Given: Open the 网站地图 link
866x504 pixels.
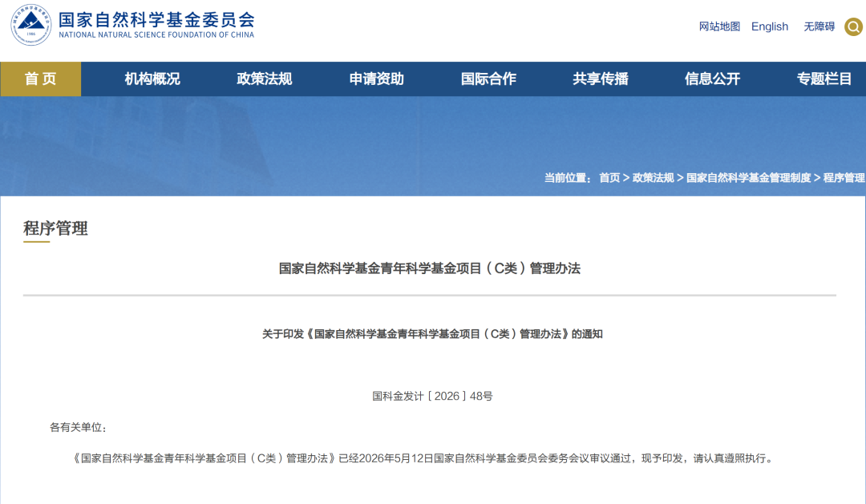Looking at the screenshot, I should (719, 26).
